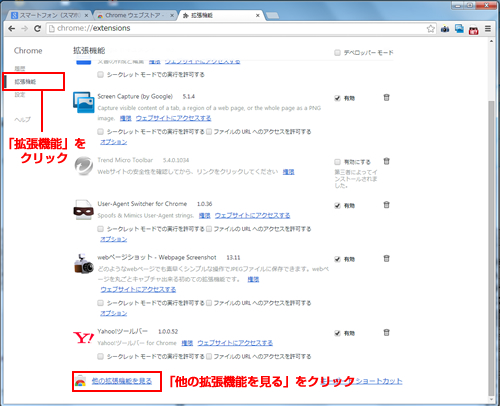The image size is (500, 406).
Task: Remove Screen Capture extension via trash icon
Action: tap(386, 98)
